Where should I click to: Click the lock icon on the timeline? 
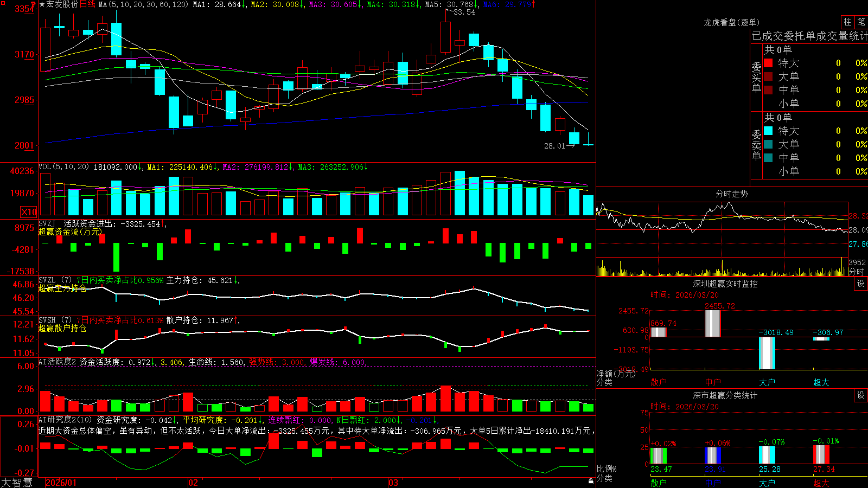tap(591, 481)
